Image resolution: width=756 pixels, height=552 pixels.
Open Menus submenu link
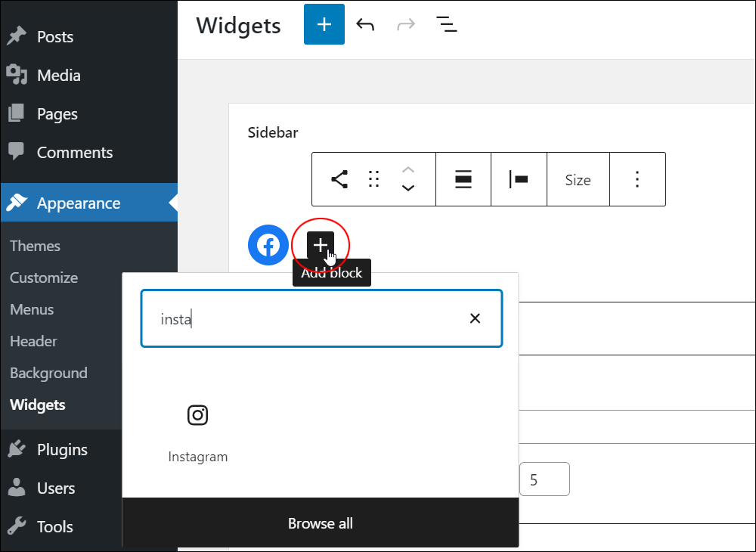click(x=32, y=309)
